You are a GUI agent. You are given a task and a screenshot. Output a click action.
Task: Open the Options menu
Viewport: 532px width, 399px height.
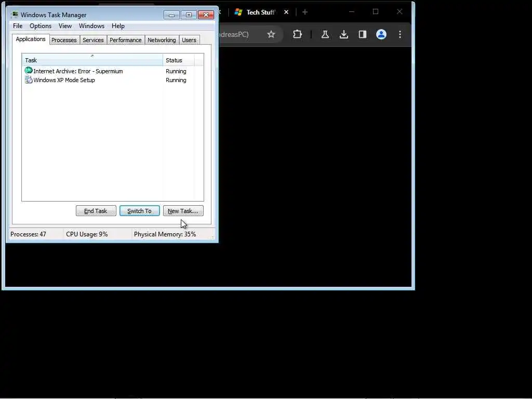(41, 26)
